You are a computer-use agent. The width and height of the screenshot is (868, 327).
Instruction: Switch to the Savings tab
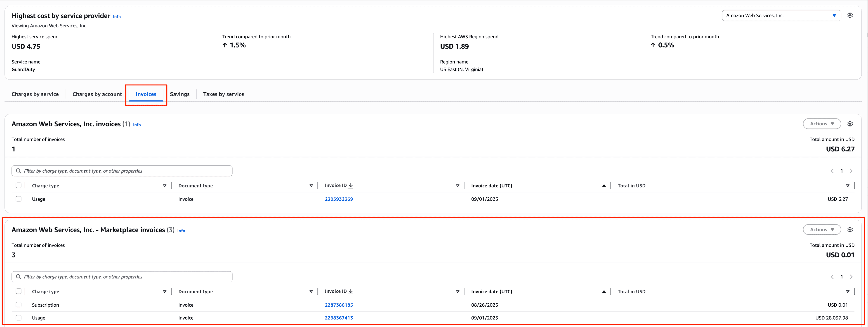click(180, 94)
